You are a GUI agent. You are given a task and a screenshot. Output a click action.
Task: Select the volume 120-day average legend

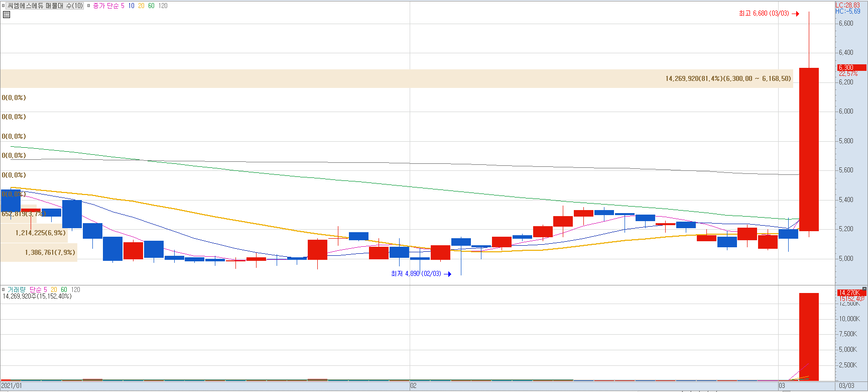point(75,289)
